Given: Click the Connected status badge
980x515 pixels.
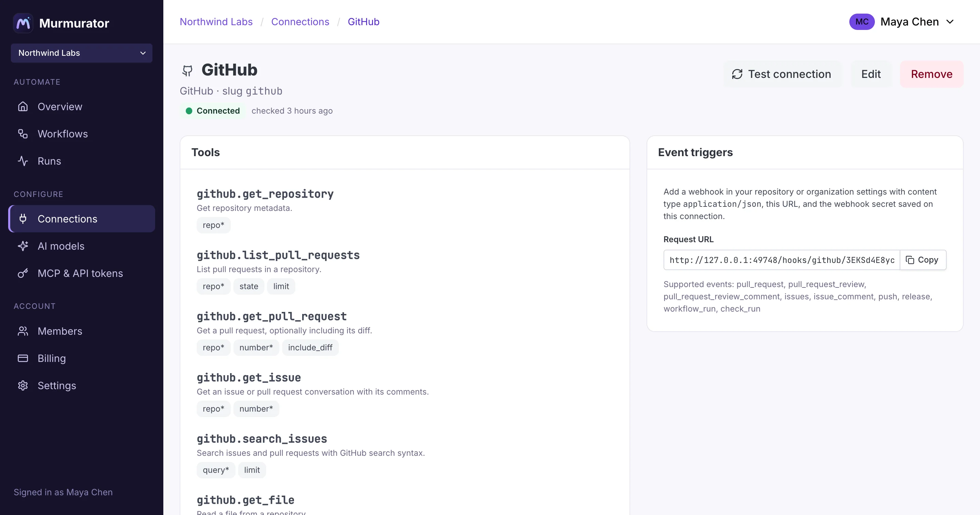Looking at the screenshot, I should point(213,111).
